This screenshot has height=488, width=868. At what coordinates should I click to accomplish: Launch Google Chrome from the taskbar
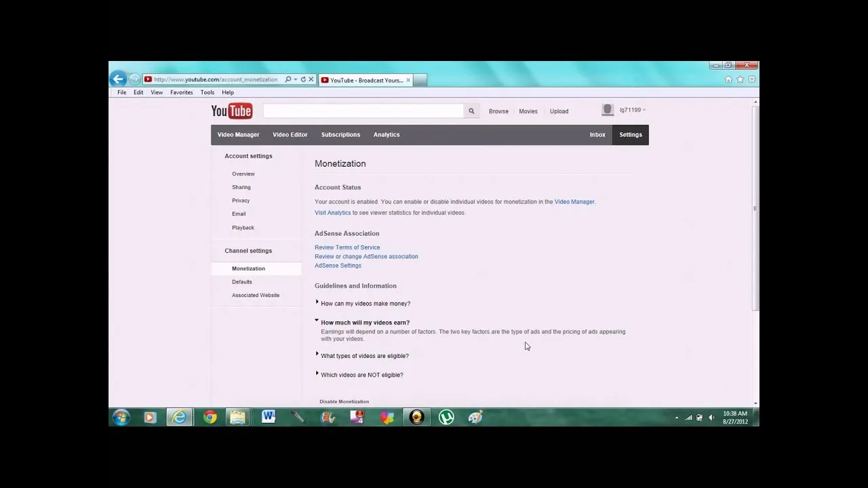coord(210,417)
